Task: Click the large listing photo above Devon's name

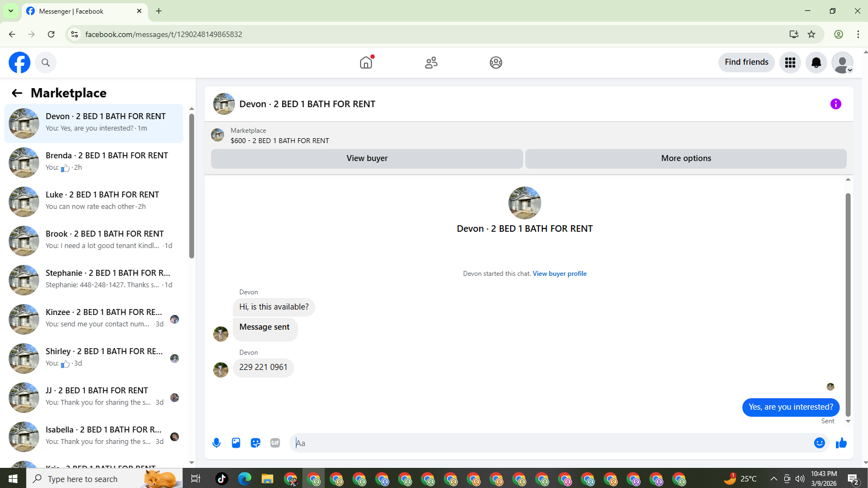Action: [525, 203]
